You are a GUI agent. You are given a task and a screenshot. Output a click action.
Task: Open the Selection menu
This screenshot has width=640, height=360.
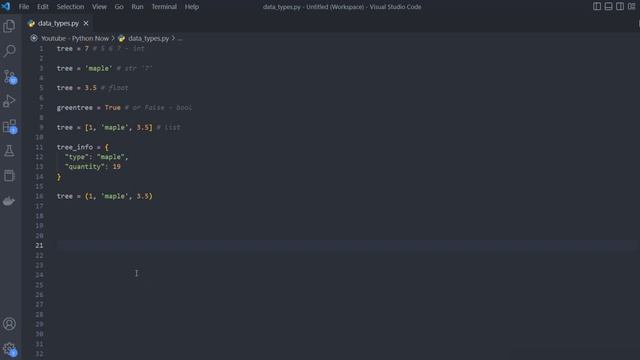pyautogui.click(x=70, y=7)
